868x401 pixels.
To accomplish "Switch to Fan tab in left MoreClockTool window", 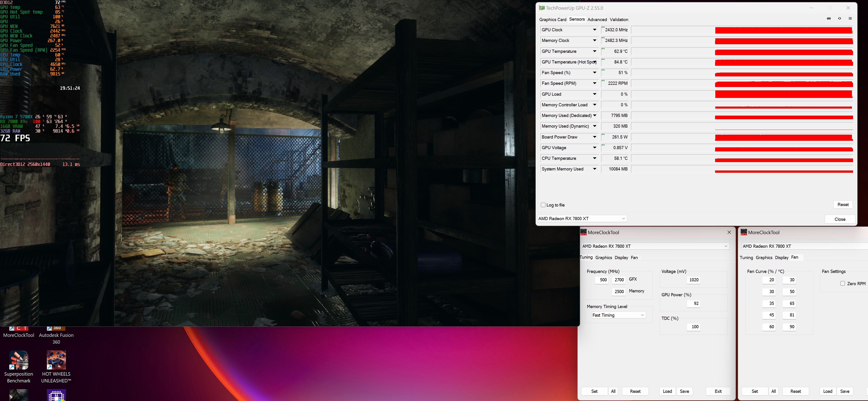I will [x=634, y=258].
